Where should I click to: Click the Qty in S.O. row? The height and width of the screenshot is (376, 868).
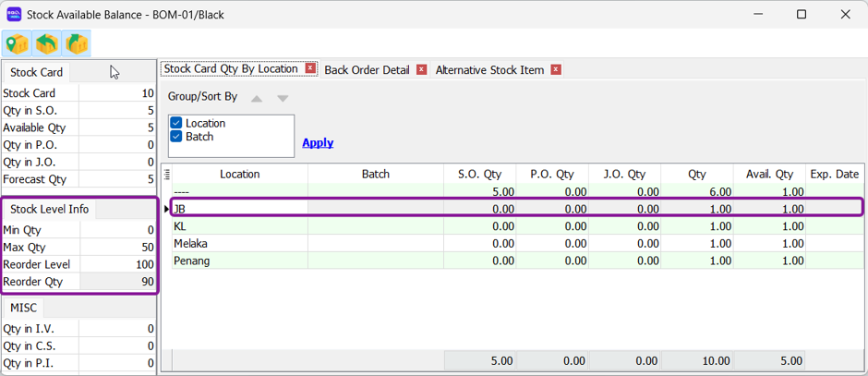[78, 111]
